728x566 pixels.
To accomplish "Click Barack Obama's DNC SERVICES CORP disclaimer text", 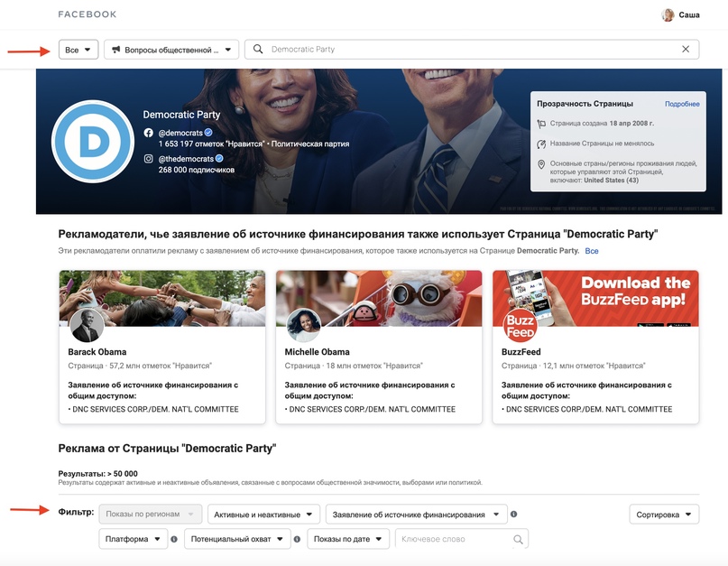I will tap(153, 410).
